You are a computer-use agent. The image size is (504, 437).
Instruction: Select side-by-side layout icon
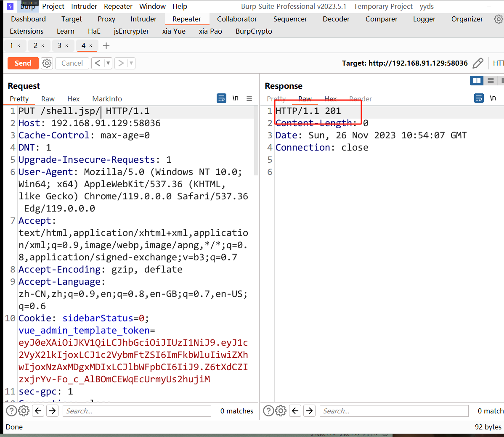tap(477, 81)
